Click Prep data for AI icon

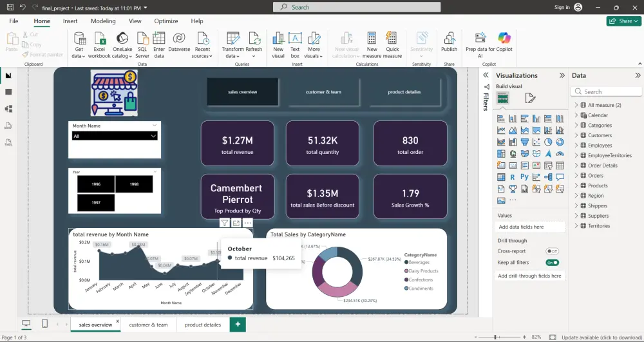(480, 45)
